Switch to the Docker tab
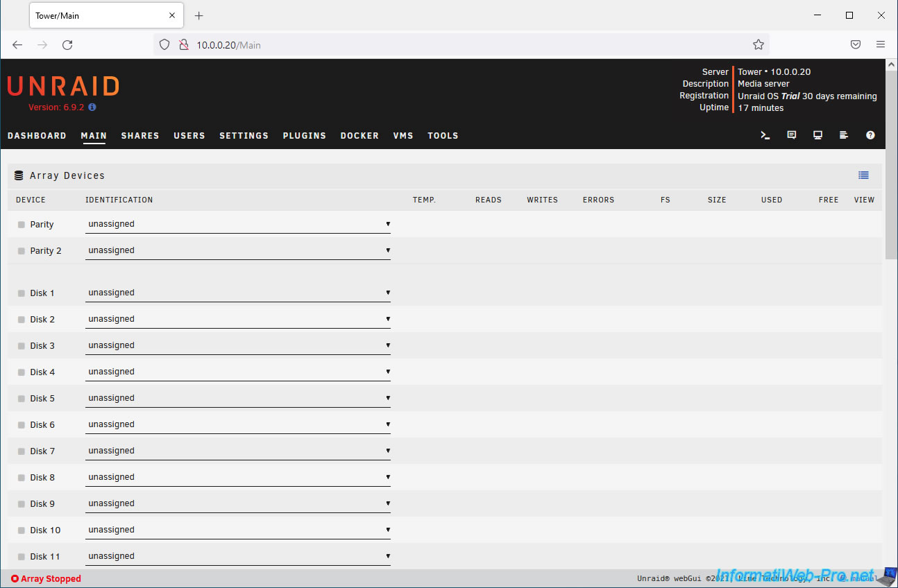Screen dimensions: 898x588 [x=359, y=136]
